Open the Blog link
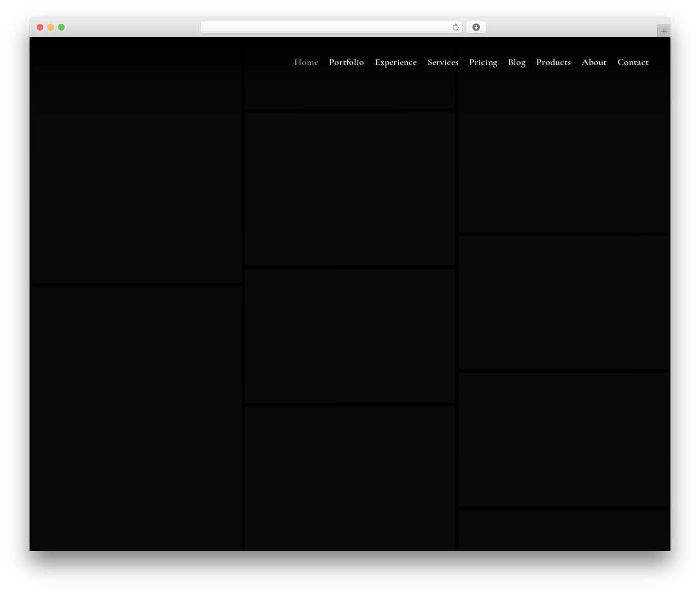This screenshot has height=593, width=700. coord(516,62)
